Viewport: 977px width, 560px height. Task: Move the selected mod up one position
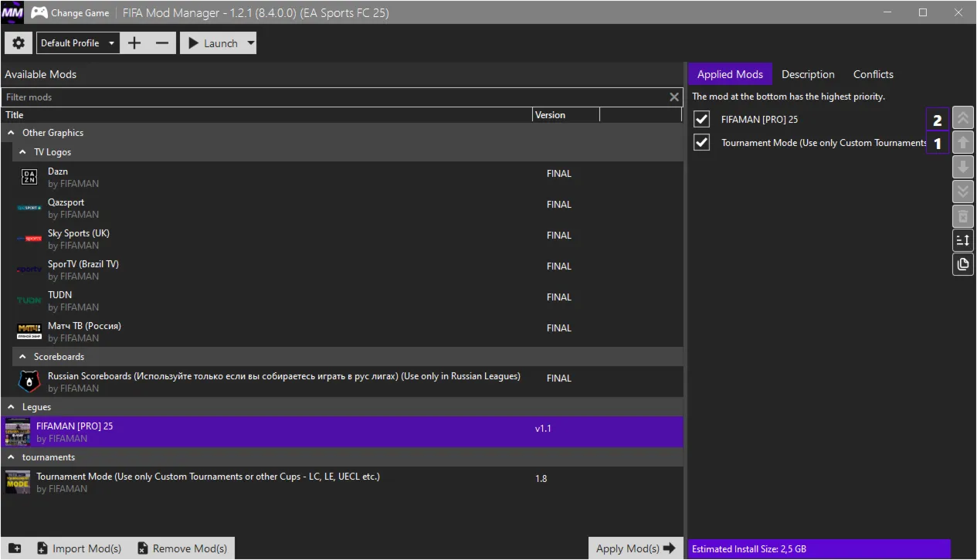(x=963, y=142)
